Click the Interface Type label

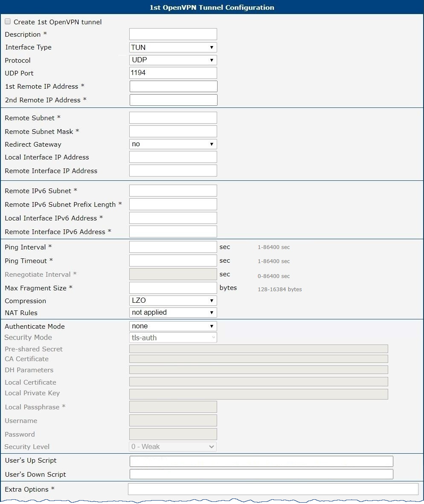[x=28, y=47]
